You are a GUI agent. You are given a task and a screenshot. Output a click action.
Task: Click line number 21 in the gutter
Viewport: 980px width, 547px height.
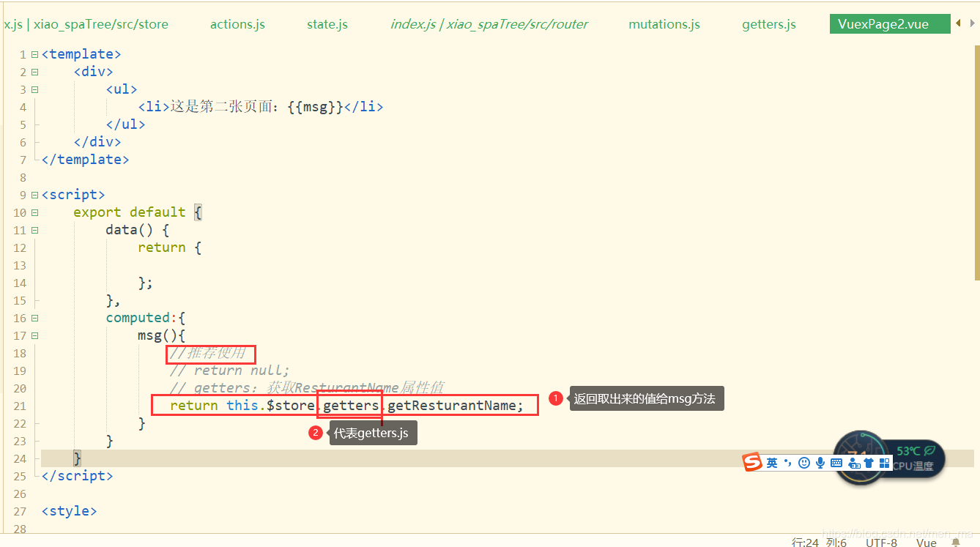(x=19, y=406)
